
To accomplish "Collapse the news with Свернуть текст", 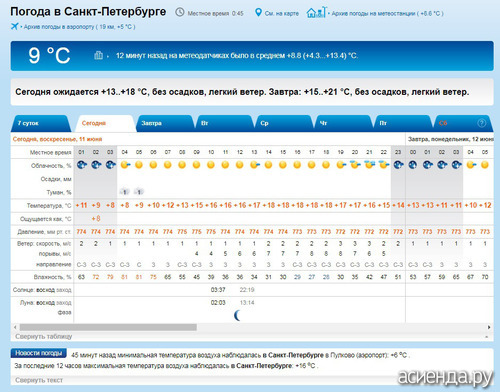I will pos(39,380).
